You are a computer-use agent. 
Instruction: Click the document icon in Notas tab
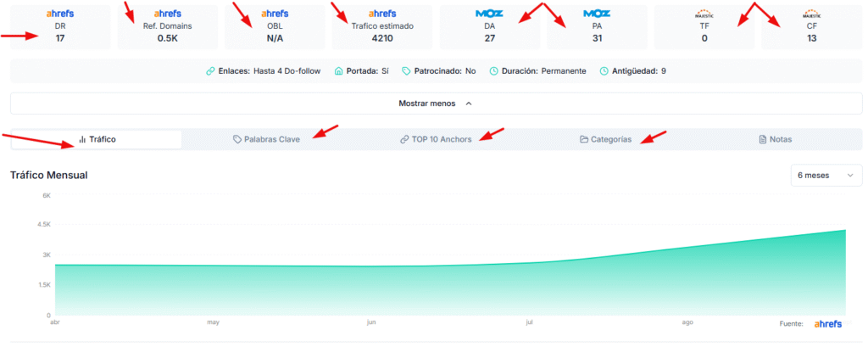[x=763, y=139]
